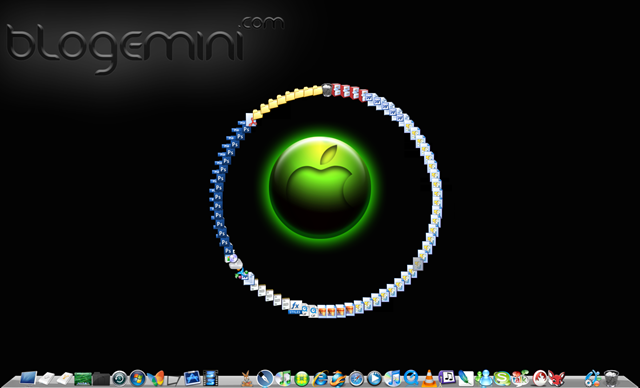Open the blue headphones figure icon

coord(592,378)
